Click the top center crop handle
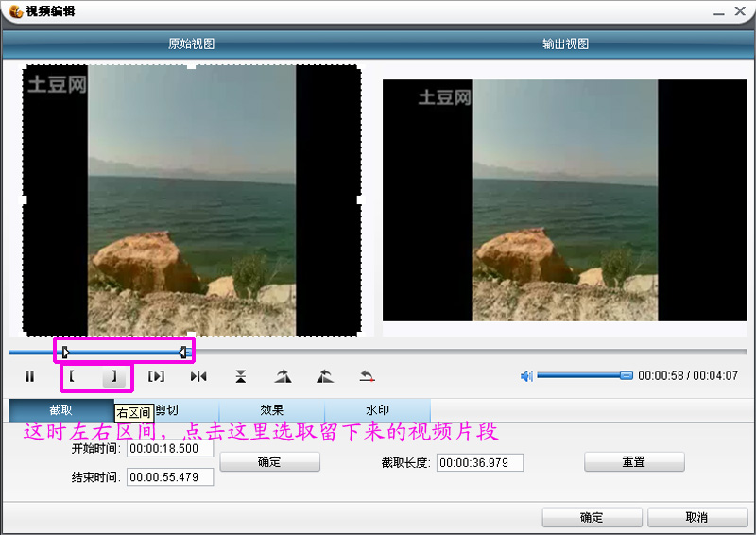 [192, 66]
